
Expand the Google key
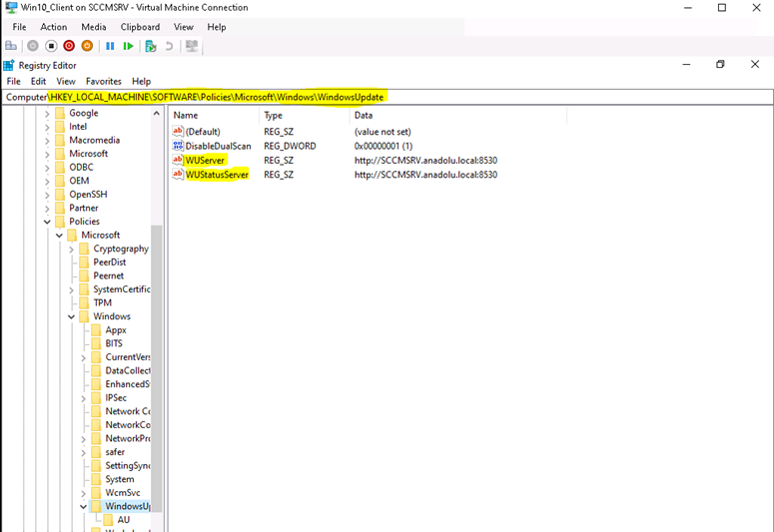pyautogui.click(x=47, y=114)
